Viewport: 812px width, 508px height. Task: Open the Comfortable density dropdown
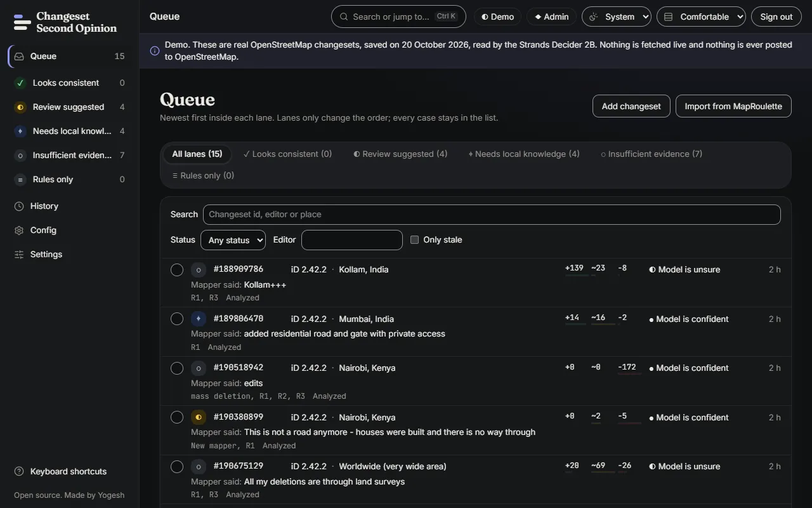(x=701, y=17)
